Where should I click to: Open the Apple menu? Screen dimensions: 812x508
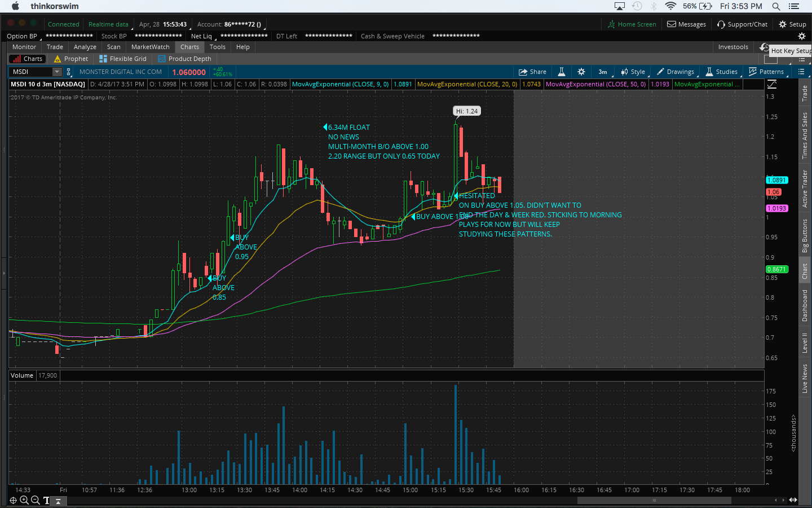coord(15,6)
